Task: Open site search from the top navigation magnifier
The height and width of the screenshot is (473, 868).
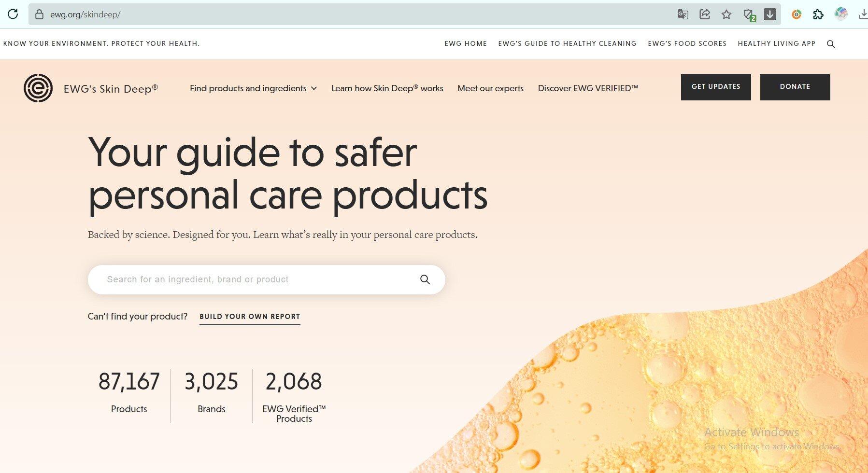Action: (831, 44)
